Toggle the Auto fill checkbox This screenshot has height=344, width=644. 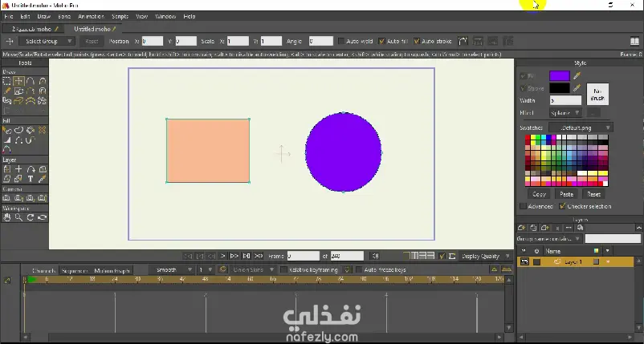(381, 41)
